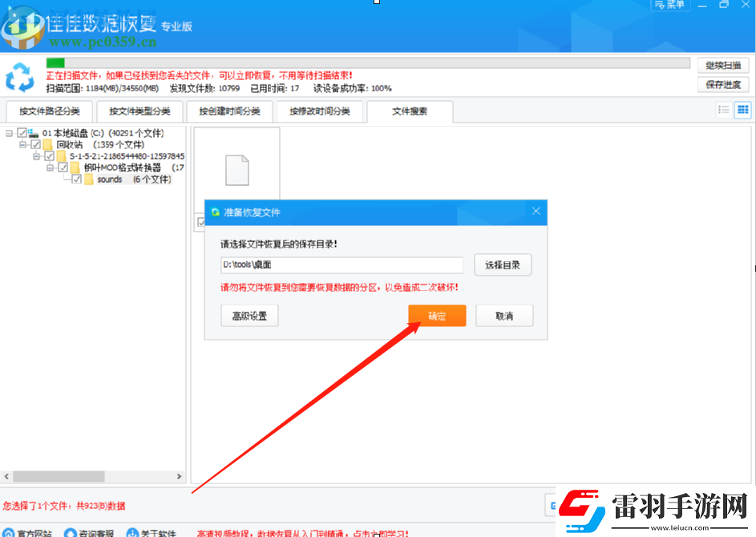Open the 菜单 menu in title bar
This screenshot has width=756, height=537.
(670, 5)
